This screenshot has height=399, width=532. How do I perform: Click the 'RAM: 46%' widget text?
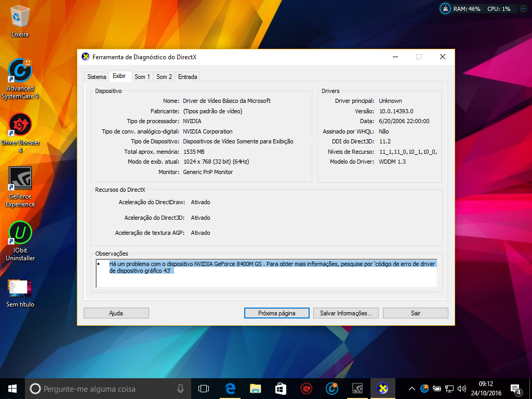coord(467,9)
